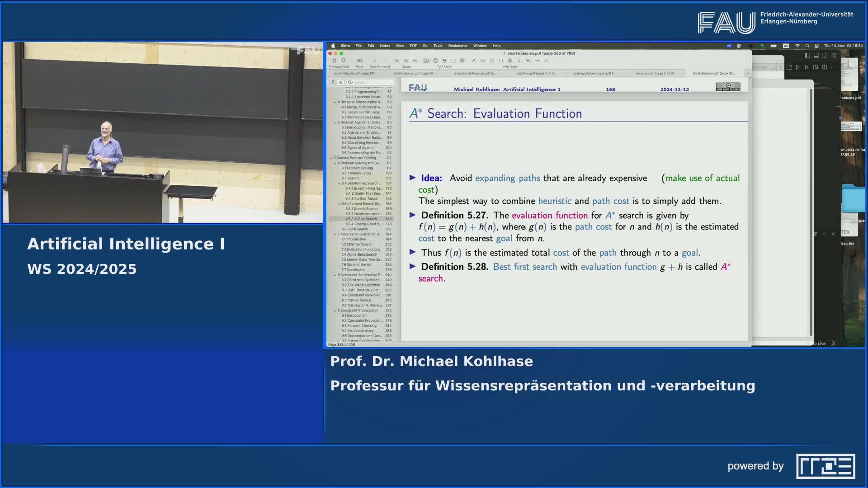Viewport: 868px width, 488px height.
Task: Collapse the 8 Constraint Satisfaction outline section
Action: (x=335, y=274)
